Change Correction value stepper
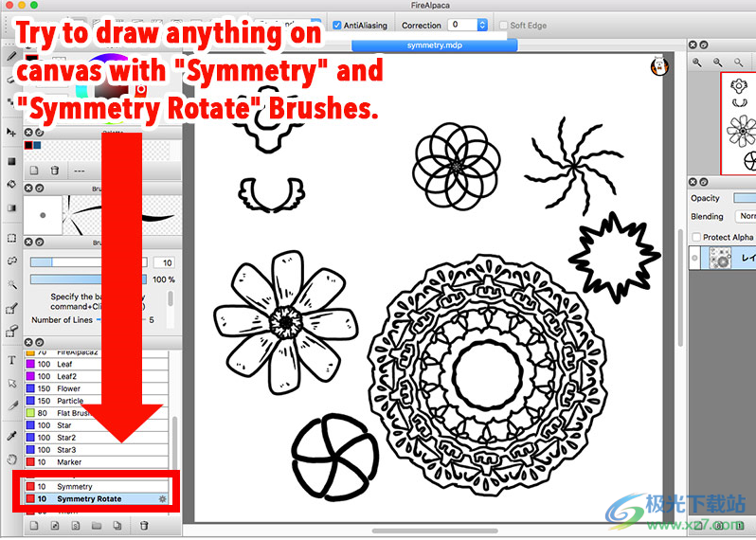Image resolution: width=756 pixels, height=540 pixels. coord(482,25)
